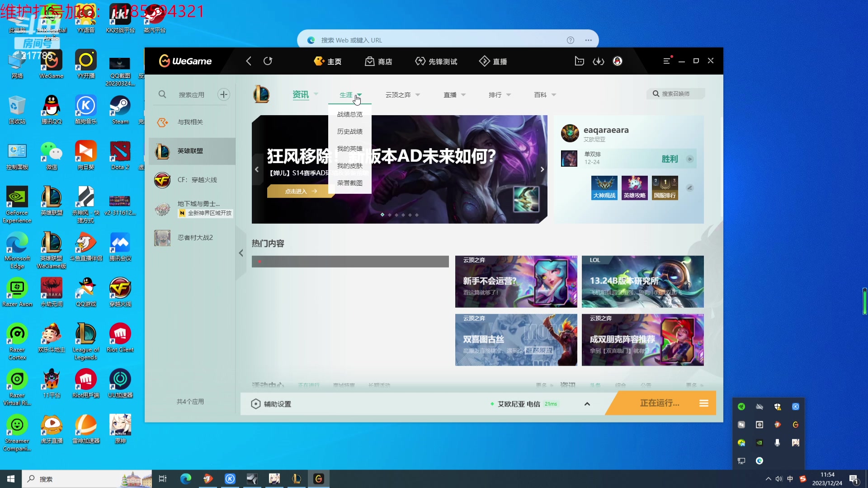Go to the previous banner slide
Screen dimensions: 868x488
[x=257, y=169]
